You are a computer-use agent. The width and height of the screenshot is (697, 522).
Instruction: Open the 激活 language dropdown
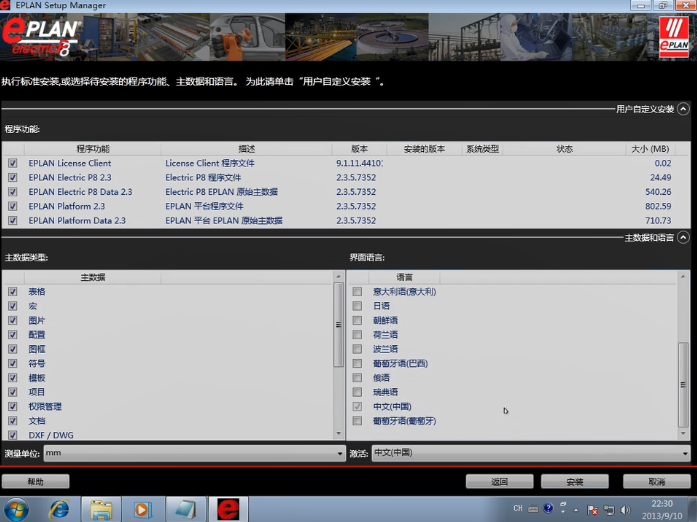click(531, 453)
